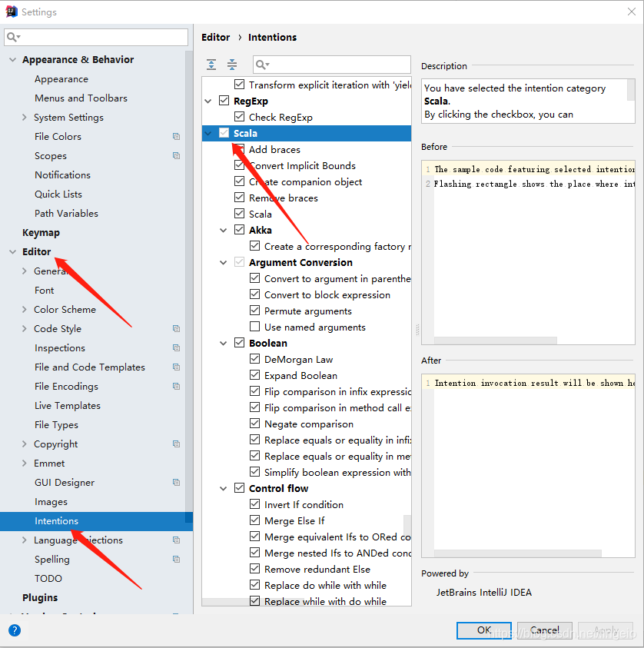The image size is (644, 648).
Task: Collapse the Argument Conversion group
Action: pyautogui.click(x=224, y=262)
